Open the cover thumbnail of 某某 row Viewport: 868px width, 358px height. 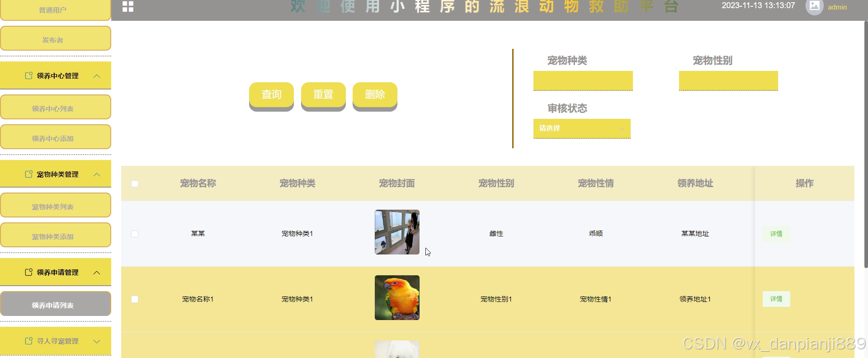coord(397,232)
